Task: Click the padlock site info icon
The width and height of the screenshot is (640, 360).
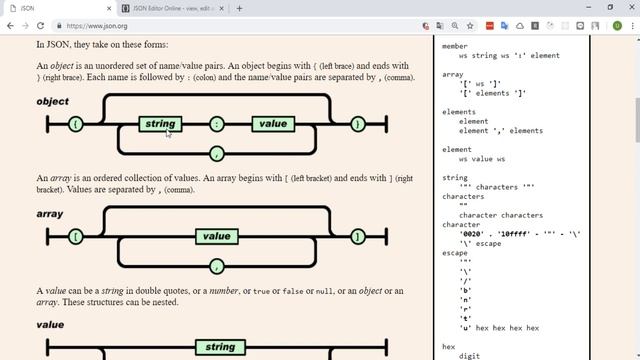Action: [x=59, y=26]
